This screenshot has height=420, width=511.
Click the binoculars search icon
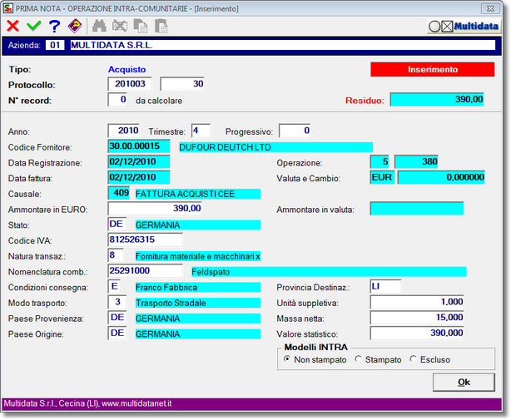coord(100,26)
